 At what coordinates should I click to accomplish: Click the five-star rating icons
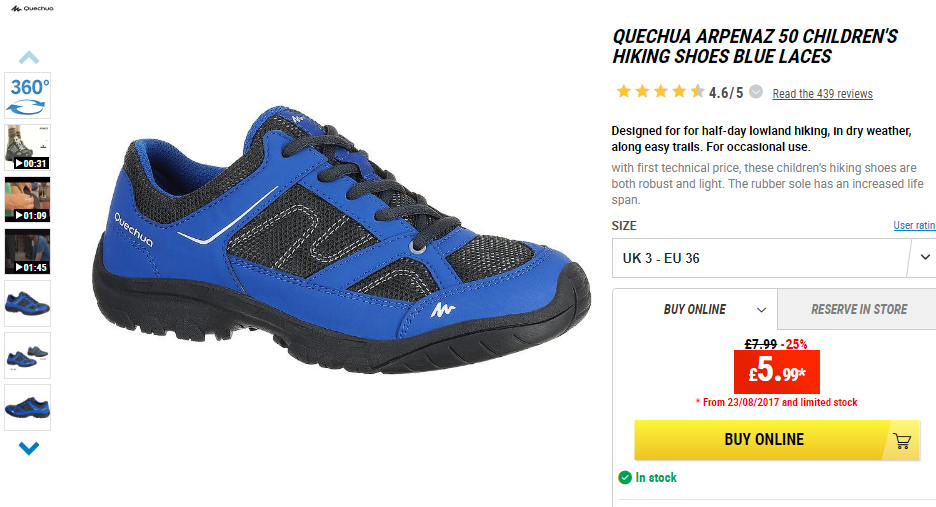(x=661, y=91)
